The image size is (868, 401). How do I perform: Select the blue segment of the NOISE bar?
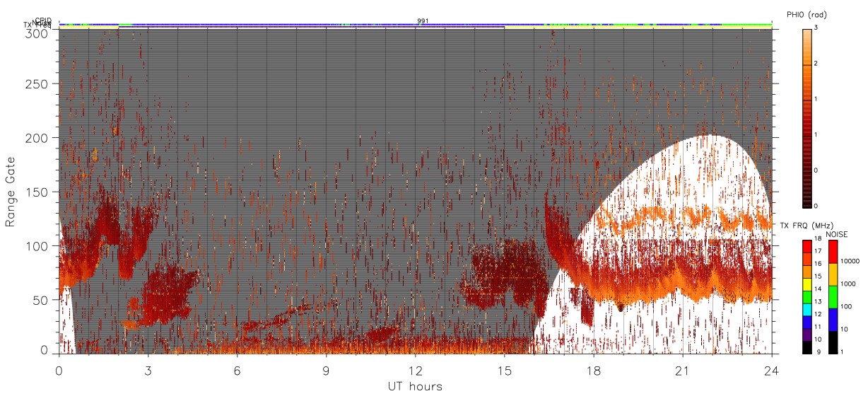pos(833,319)
